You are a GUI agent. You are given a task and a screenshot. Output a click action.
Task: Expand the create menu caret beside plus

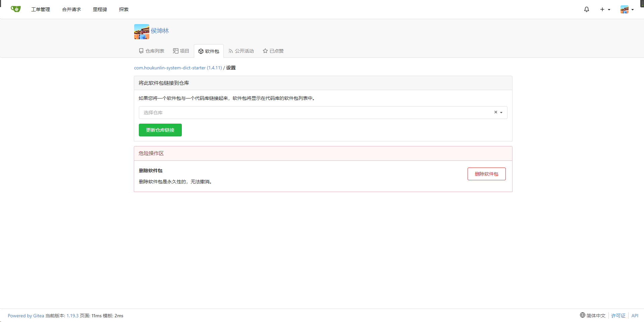point(609,10)
